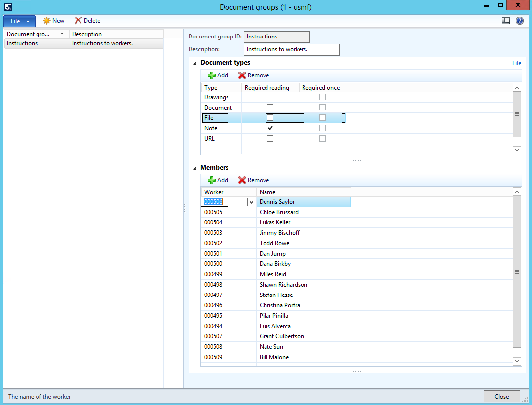The width and height of the screenshot is (532, 405).
Task: Click the green plus Add icon in Members
Action: tap(212, 180)
